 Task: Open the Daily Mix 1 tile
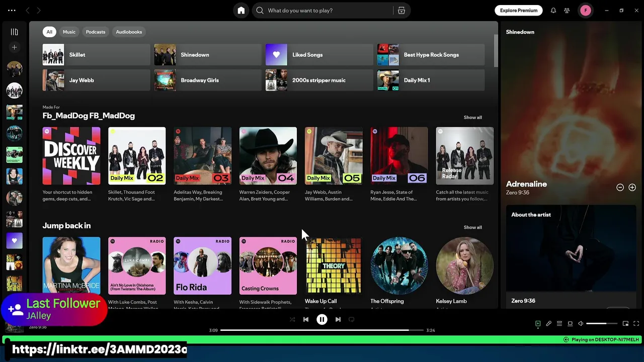(x=431, y=80)
